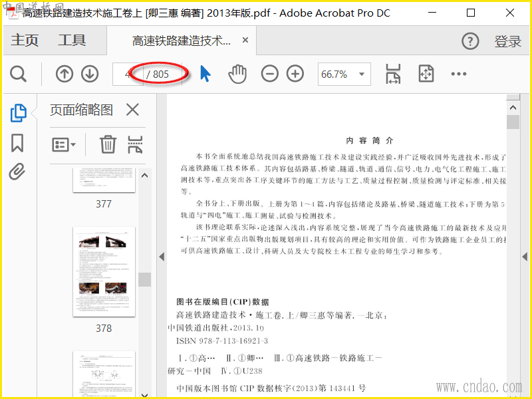Click the document vertical scrollbar handle
The image size is (532, 399).
(513, 122)
